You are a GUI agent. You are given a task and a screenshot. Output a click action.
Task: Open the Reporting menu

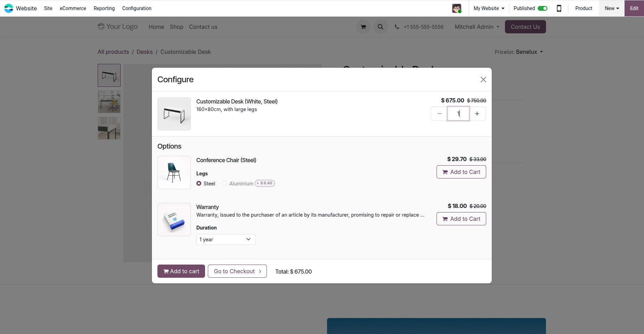coord(104,8)
